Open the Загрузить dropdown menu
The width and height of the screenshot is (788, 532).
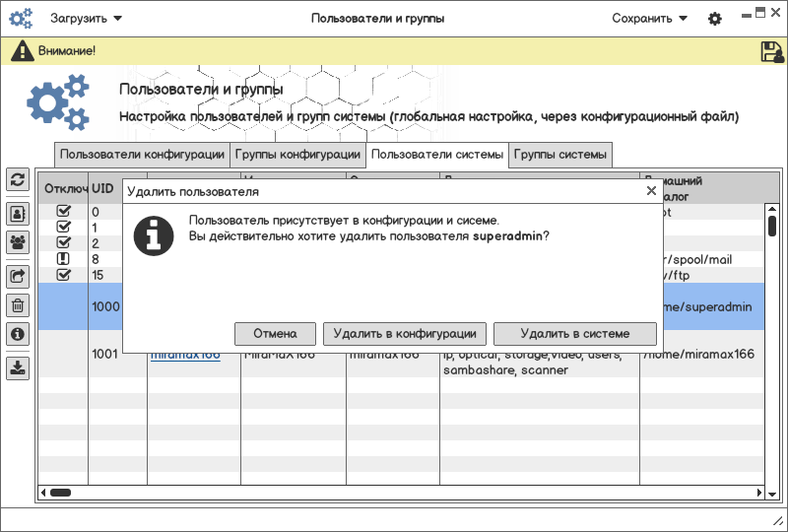tap(86, 19)
